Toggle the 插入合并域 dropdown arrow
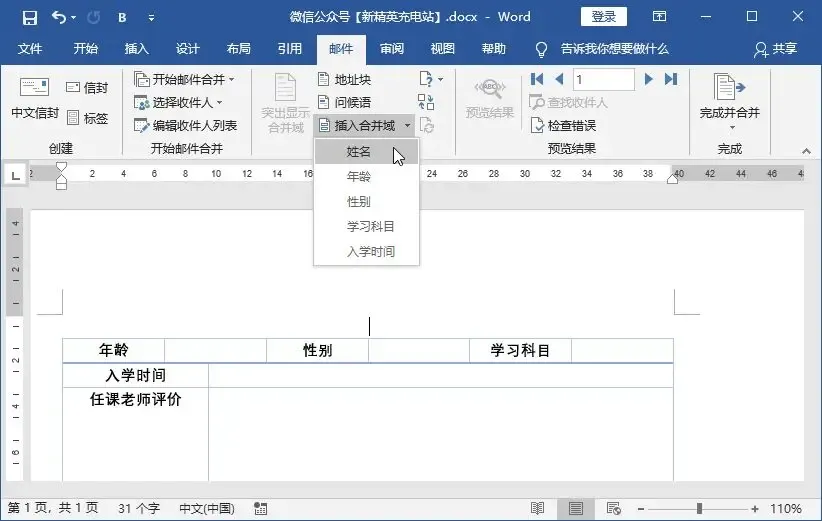 407,125
